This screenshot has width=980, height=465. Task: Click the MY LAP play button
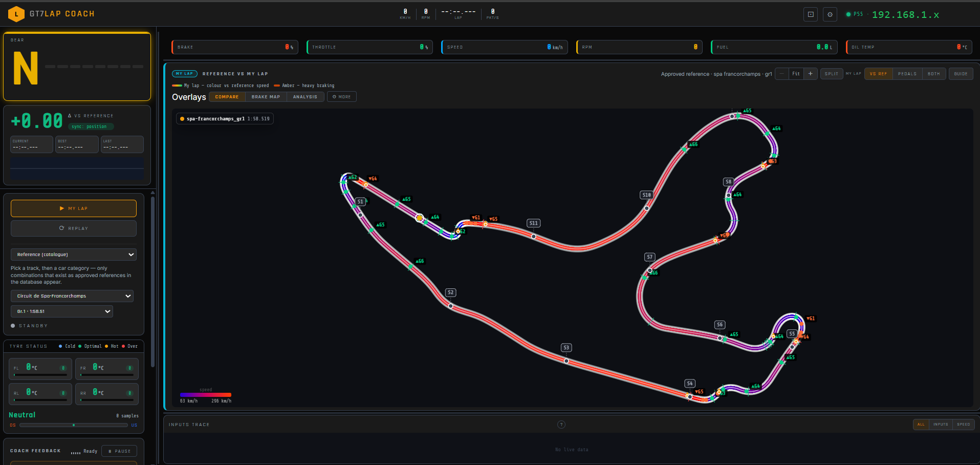tap(74, 208)
